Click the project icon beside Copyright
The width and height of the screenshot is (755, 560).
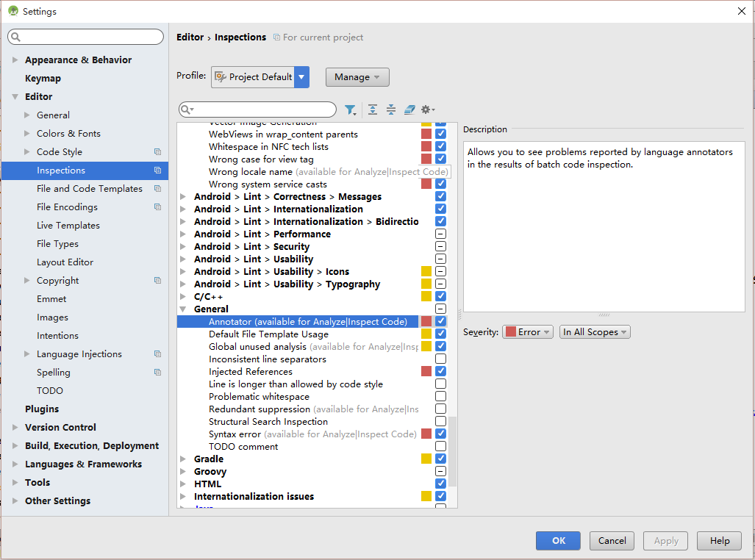pyautogui.click(x=157, y=280)
